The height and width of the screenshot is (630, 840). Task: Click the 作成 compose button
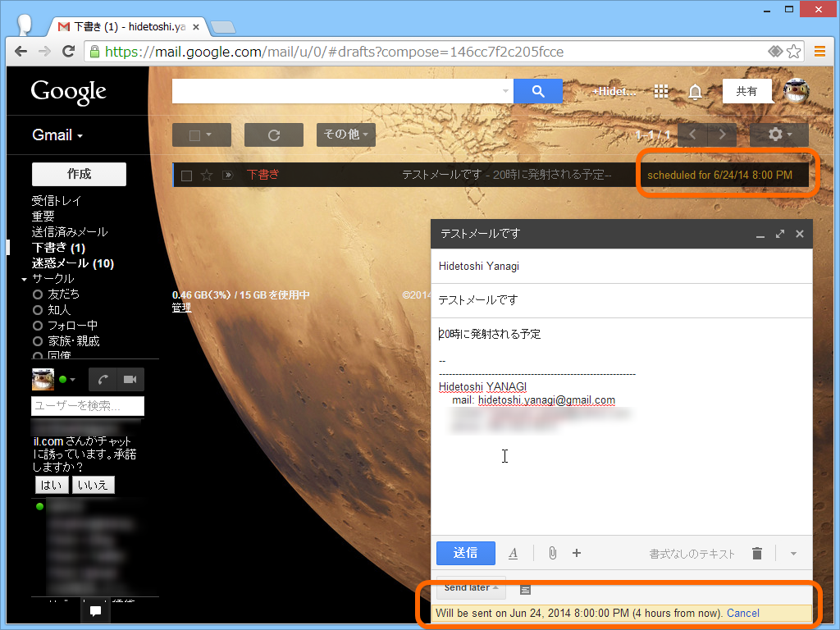[80, 174]
